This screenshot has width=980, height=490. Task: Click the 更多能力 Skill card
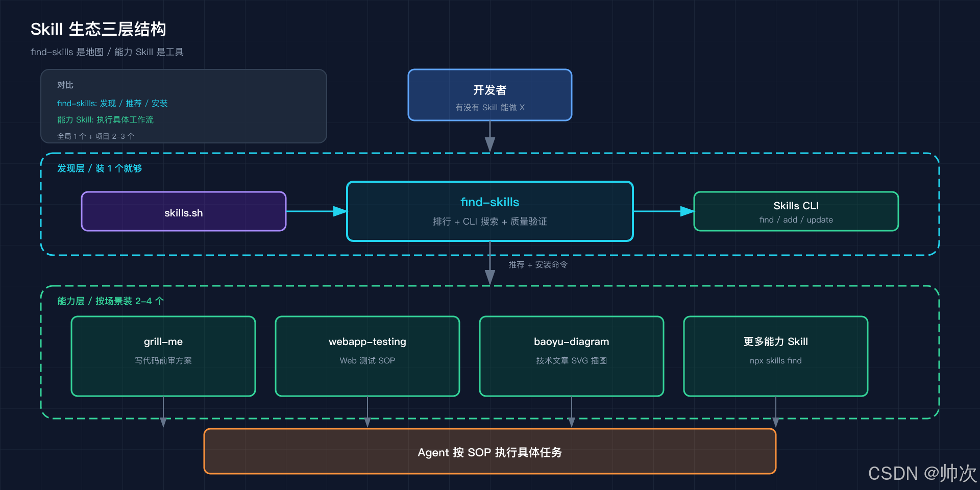click(x=776, y=356)
